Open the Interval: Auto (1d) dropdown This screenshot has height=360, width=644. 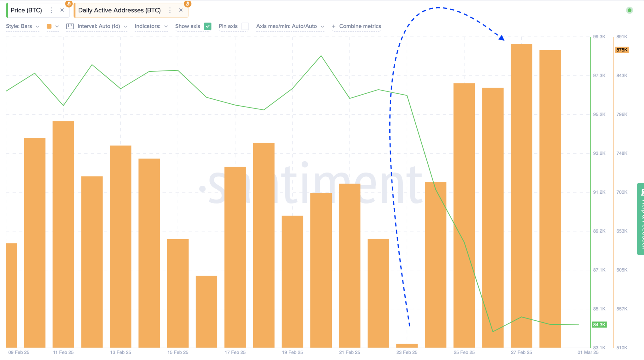[126, 26]
